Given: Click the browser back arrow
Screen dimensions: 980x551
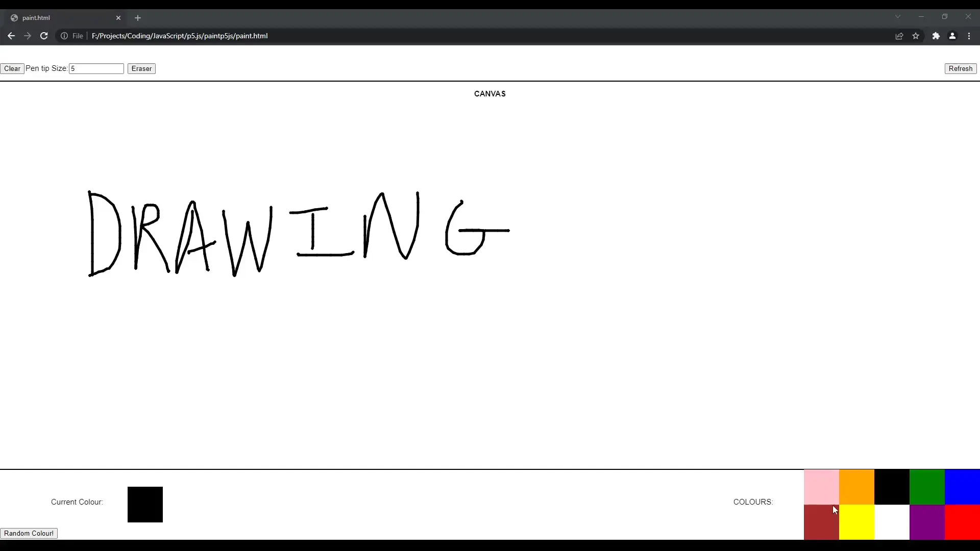Looking at the screenshot, I should click(x=11, y=36).
